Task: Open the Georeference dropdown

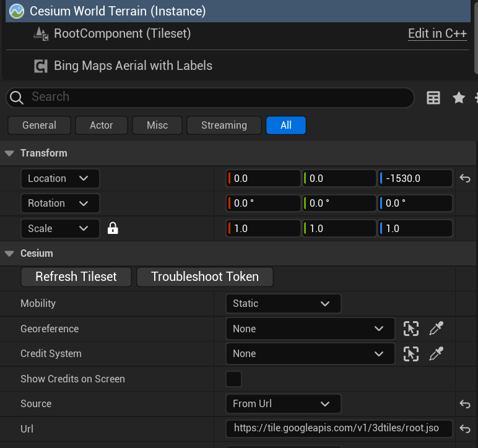Action: pos(310,329)
